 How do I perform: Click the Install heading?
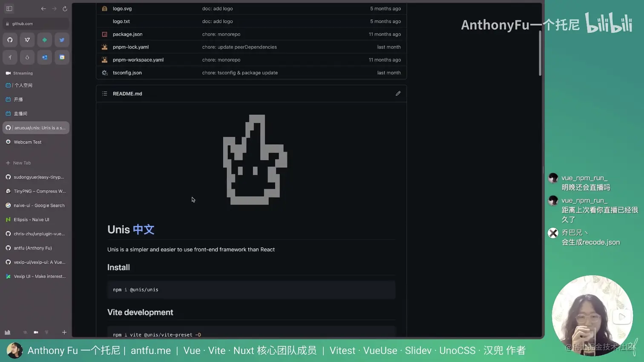pyautogui.click(x=118, y=267)
